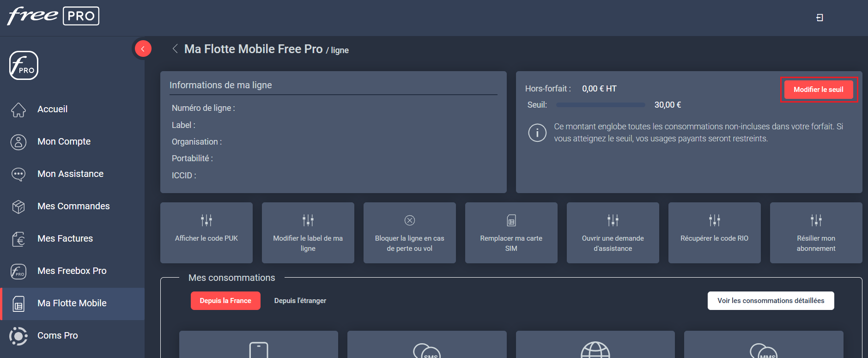Switch to Depuis l'étranger tab
The image size is (868, 358).
(x=300, y=301)
